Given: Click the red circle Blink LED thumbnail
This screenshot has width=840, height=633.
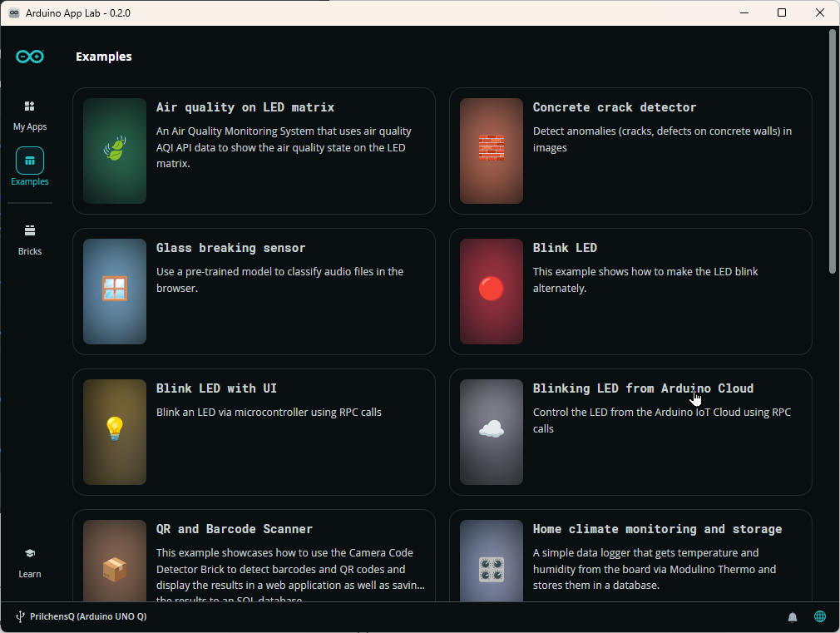Looking at the screenshot, I should [492, 291].
